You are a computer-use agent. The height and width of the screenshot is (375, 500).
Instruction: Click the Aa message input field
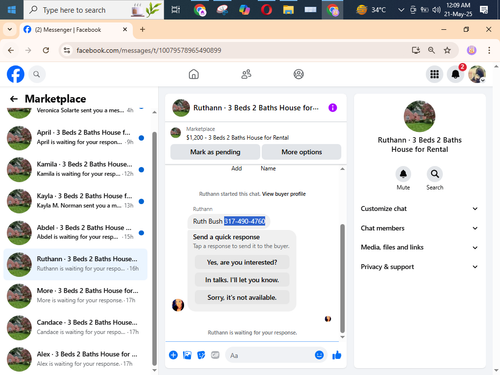(x=270, y=355)
